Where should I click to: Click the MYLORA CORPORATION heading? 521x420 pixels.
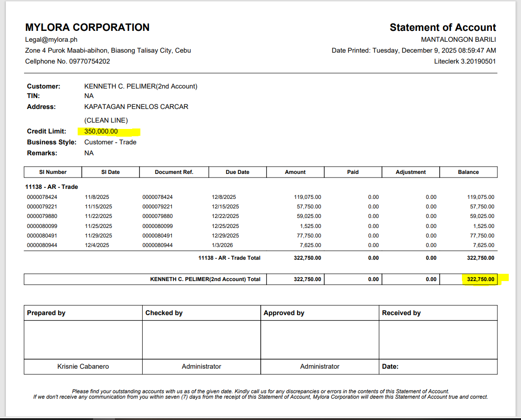(x=87, y=27)
